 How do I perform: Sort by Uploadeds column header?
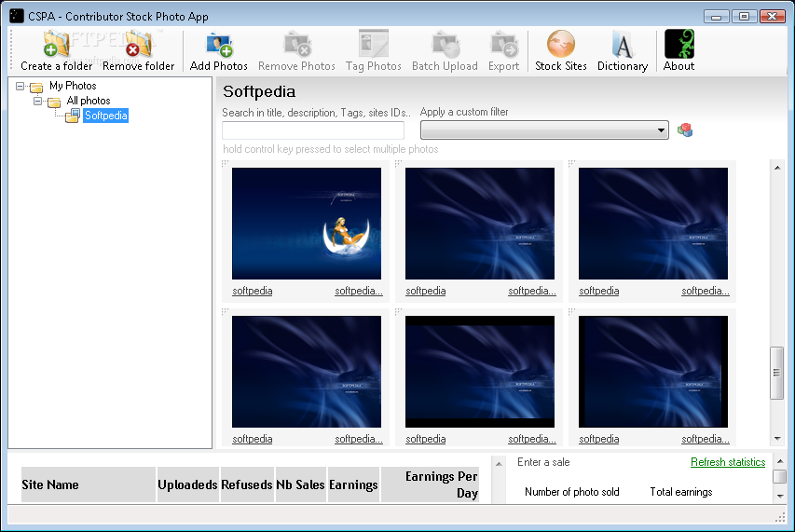(x=187, y=484)
